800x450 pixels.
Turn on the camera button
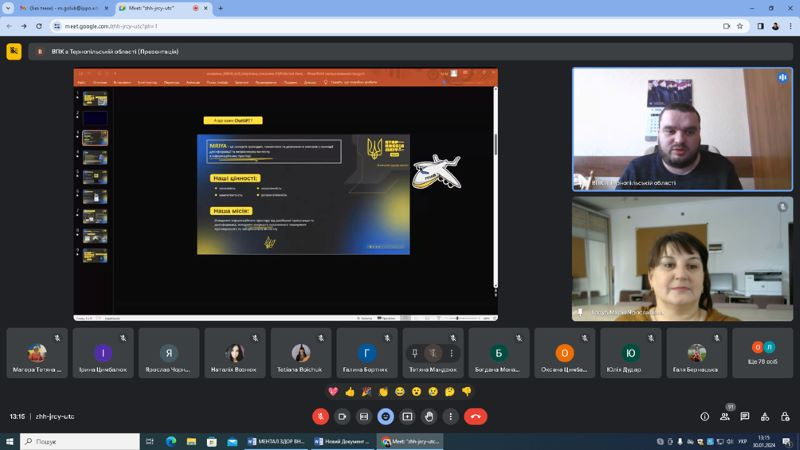[x=342, y=417]
